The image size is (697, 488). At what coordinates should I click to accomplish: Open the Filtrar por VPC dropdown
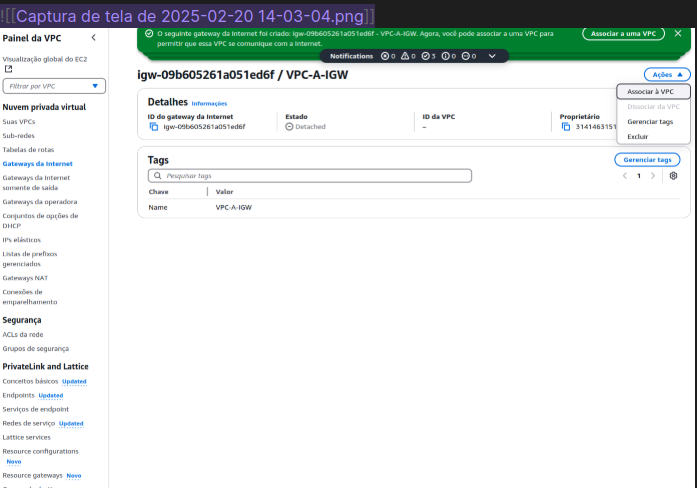pyautogui.click(x=54, y=86)
